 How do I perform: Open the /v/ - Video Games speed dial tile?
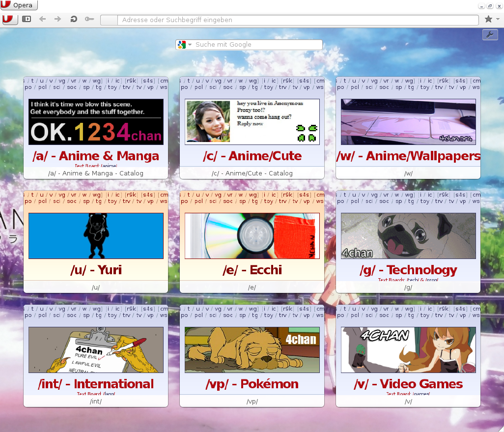coord(408,356)
